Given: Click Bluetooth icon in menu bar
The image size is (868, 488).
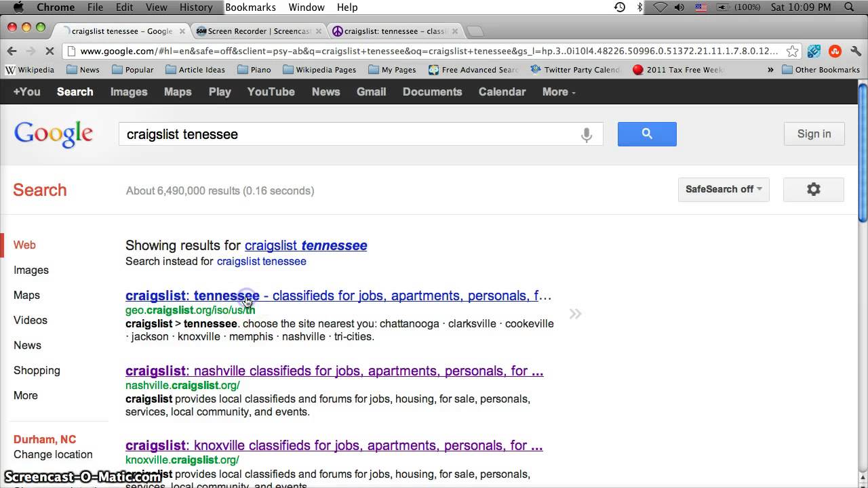Looking at the screenshot, I should pyautogui.click(x=639, y=7).
